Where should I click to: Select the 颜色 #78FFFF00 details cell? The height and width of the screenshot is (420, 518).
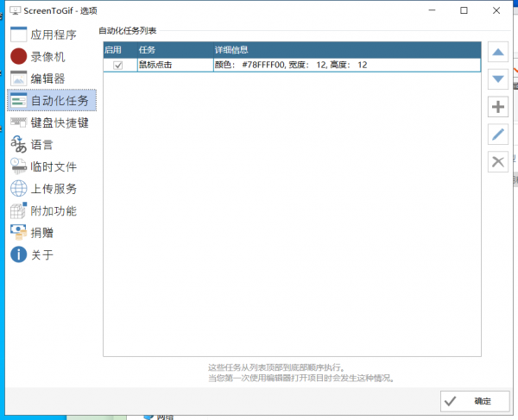pos(347,65)
